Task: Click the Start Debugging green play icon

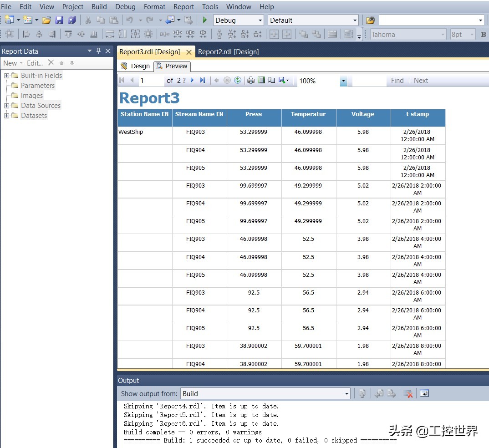Action: [204, 20]
